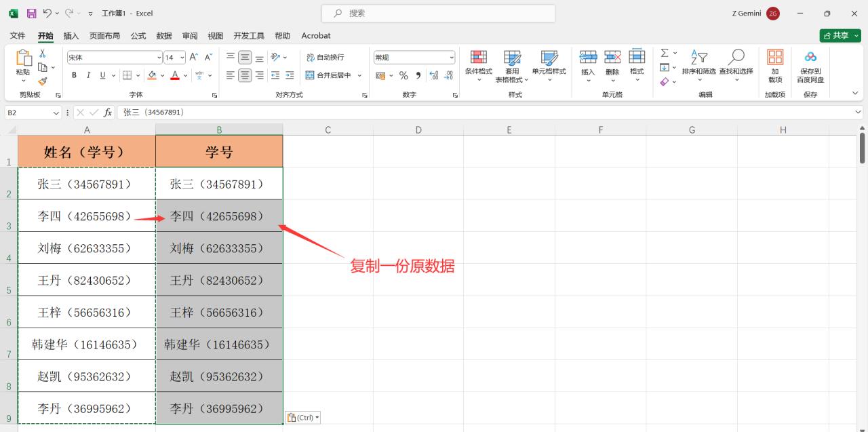868x432 pixels.
Task: Click the Cut scissors icon
Action: coord(42,54)
